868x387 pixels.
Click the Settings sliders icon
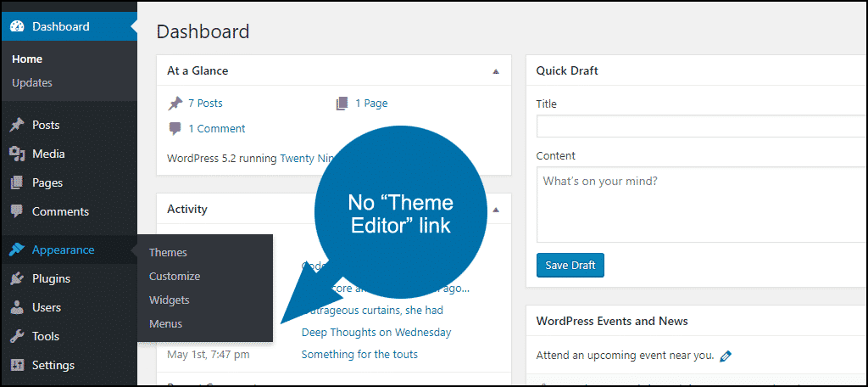(17, 366)
